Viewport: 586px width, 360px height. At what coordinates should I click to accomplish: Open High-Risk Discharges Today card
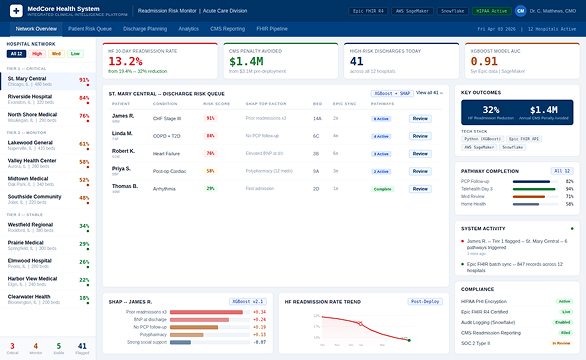(x=401, y=61)
